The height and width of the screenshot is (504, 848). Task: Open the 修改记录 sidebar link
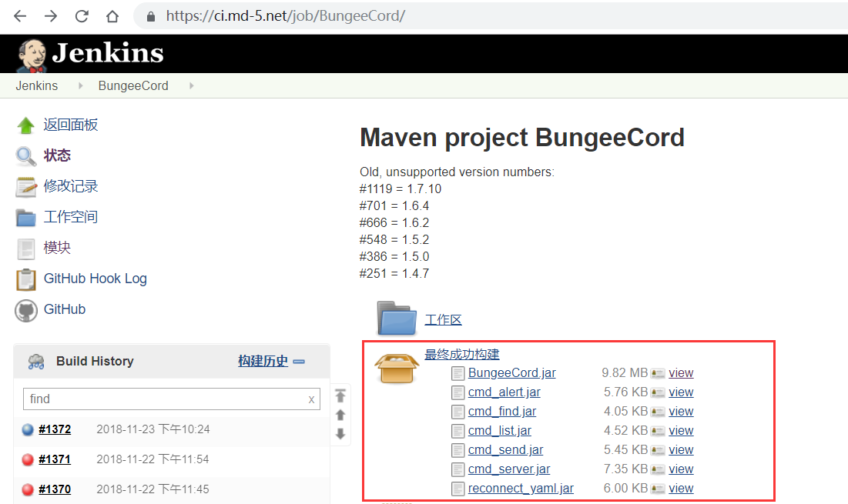point(71,186)
